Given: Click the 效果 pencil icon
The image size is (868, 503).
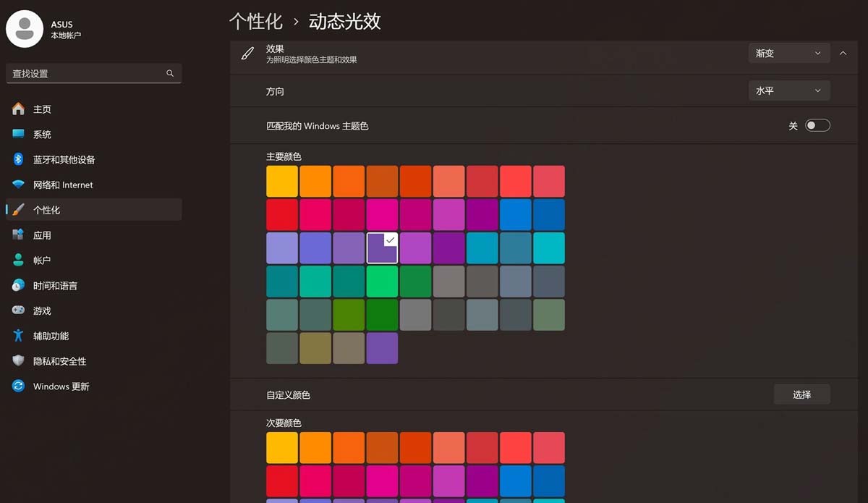Looking at the screenshot, I should coord(247,54).
